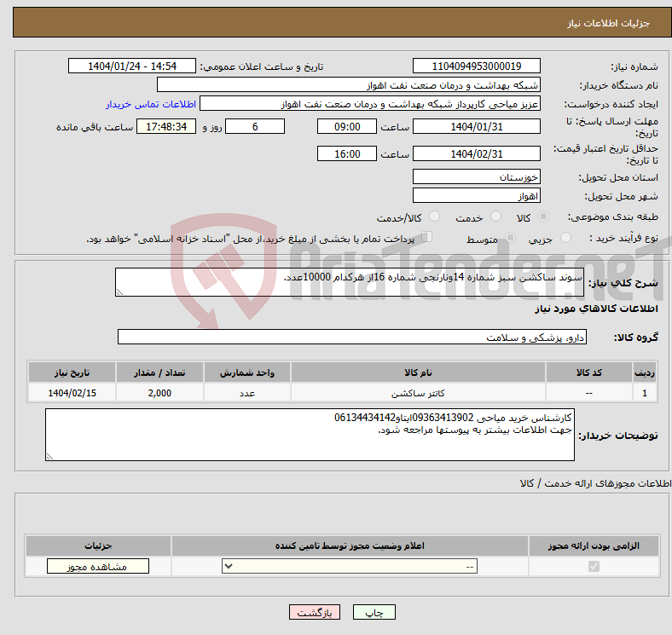
Task: Select the جزیی purchase type radio
Action: point(565,238)
